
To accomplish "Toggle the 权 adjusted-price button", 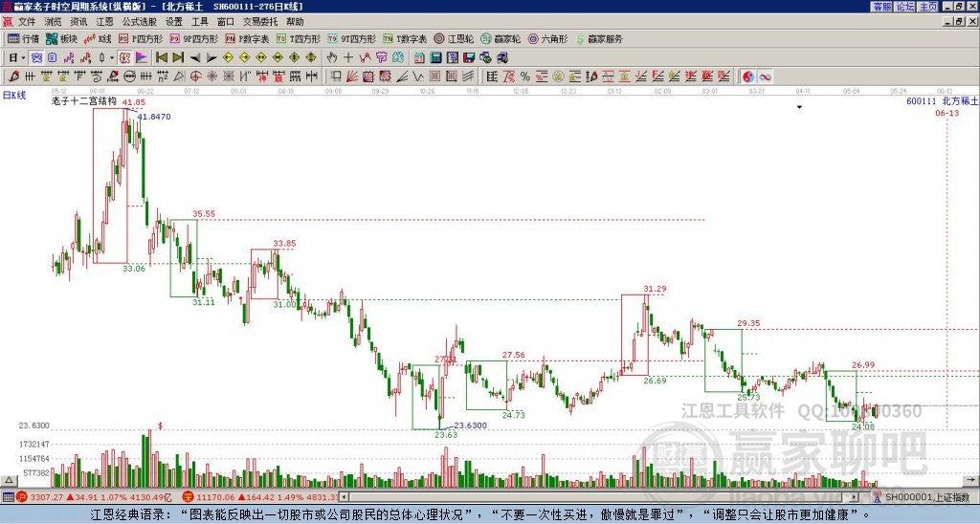I will point(124,58).
